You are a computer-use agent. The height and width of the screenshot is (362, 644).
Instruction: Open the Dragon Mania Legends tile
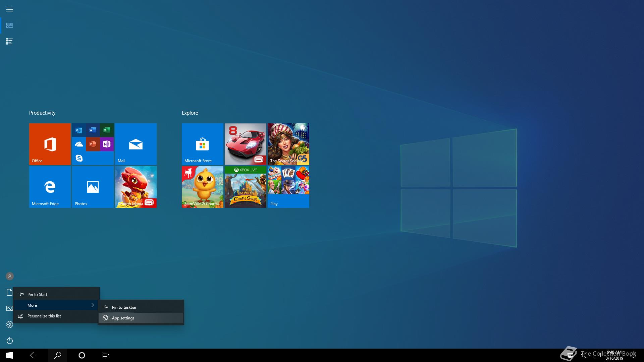(136, 187)
